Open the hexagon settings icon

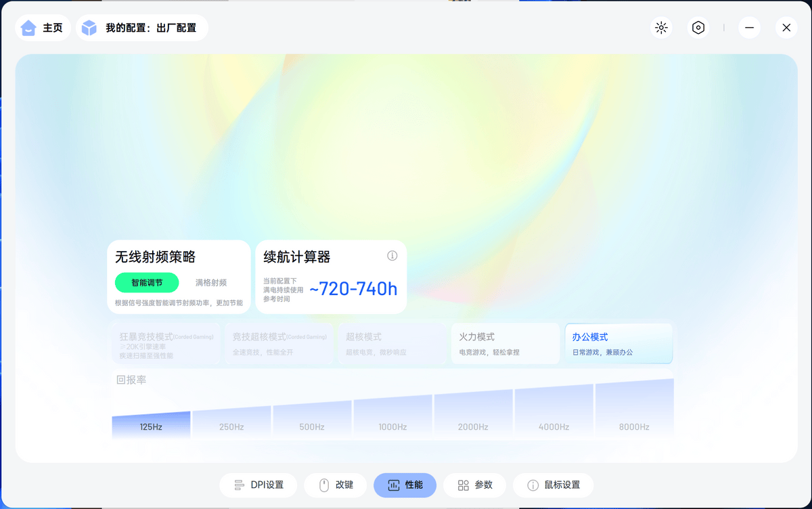pos(698,28)
